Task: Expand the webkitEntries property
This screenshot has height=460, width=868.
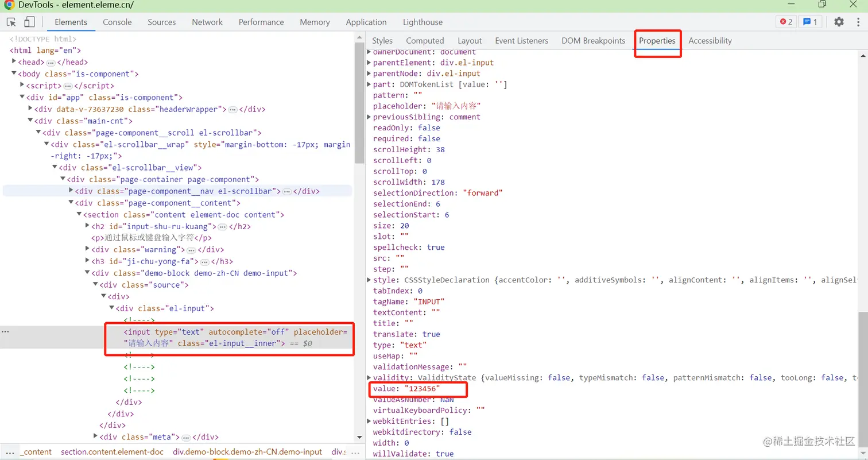Action: [x=369, y=421]
